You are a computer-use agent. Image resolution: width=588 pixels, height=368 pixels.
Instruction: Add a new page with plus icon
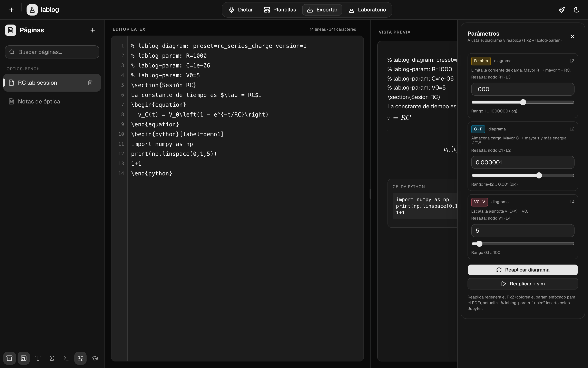(x=92, y=30)
